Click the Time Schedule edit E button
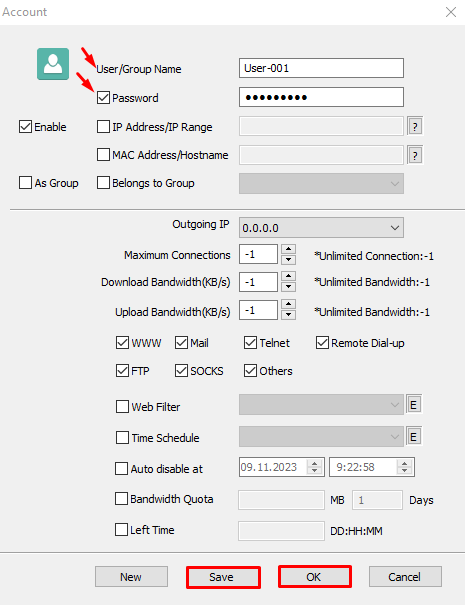The height and width of the screenshot is (605, 465). [x=413, y=437]
